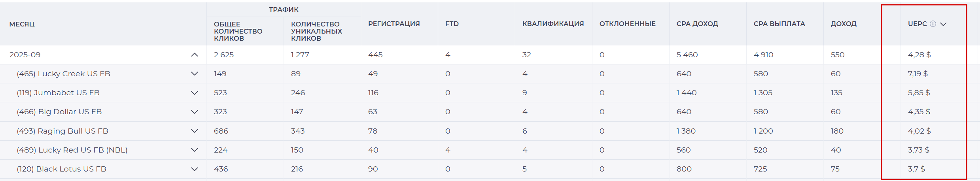
Task: Sort by the РЕГИСТРАЦИЯ column header
Action: [394, 24]
